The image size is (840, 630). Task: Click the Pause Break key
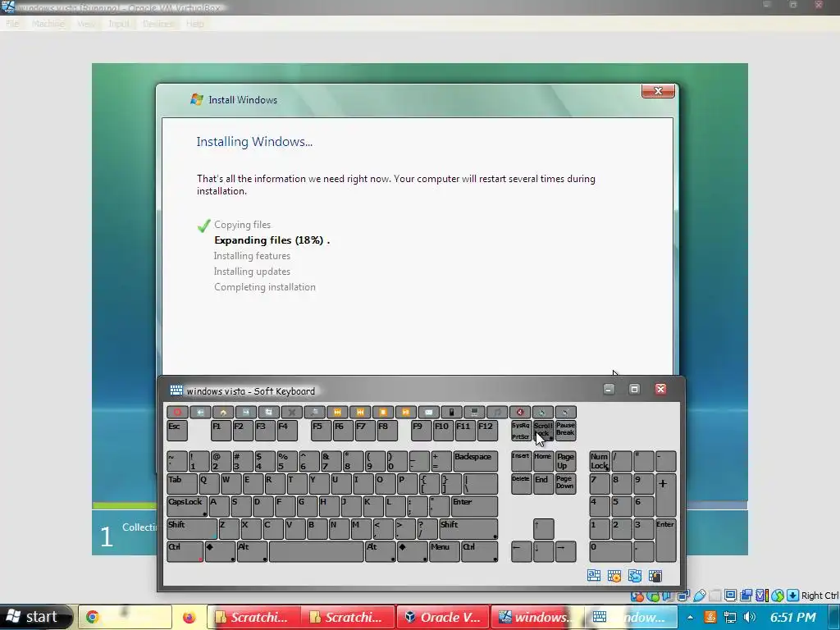click(566, 431)
